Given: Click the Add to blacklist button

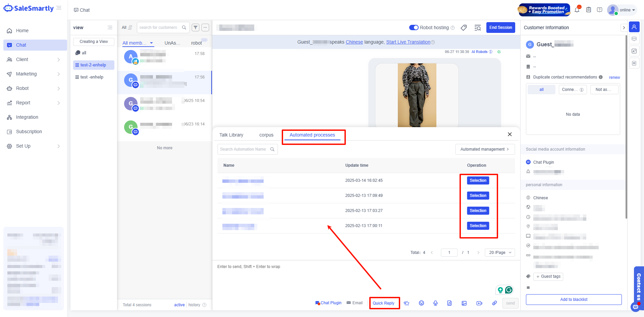Looking at the screenshot, I should tap(574, 300).
